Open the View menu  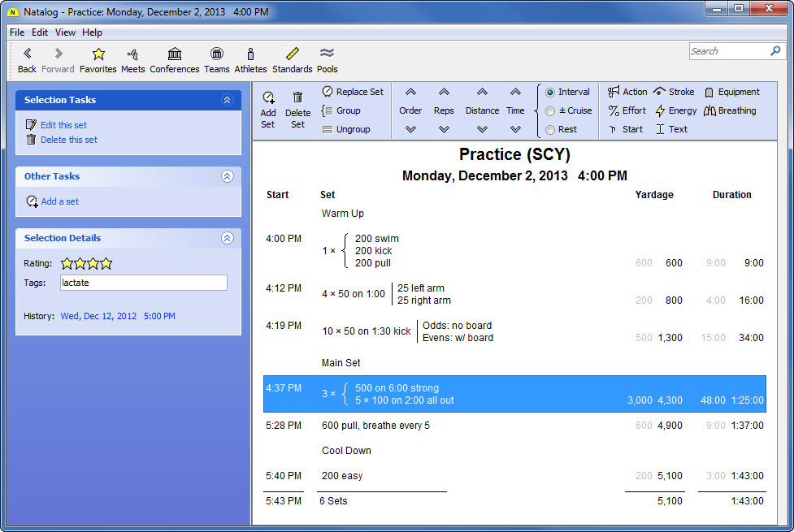coord(65,32)
